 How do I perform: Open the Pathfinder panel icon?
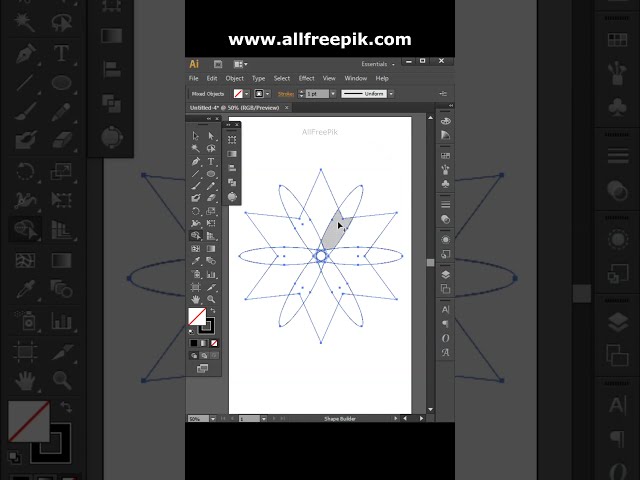coord(232,182)
